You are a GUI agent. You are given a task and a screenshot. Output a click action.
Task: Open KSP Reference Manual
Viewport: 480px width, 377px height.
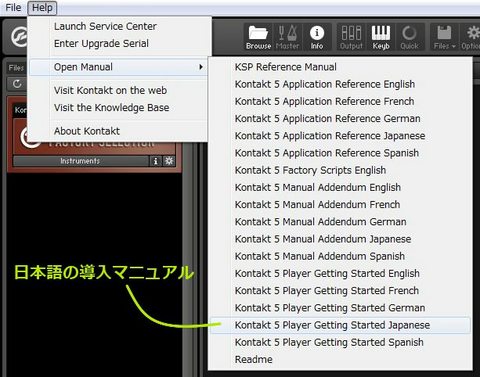(340, 67)
